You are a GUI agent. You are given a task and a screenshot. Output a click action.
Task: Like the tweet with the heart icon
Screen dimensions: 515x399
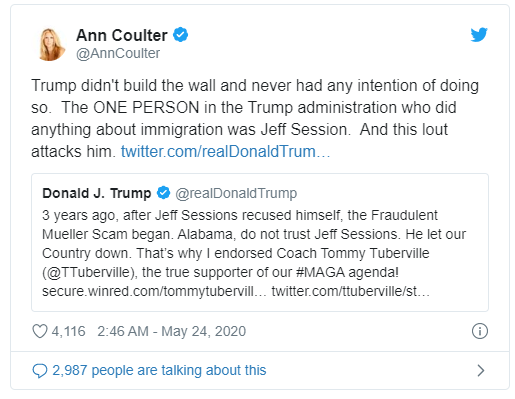(x=40, y=331)
